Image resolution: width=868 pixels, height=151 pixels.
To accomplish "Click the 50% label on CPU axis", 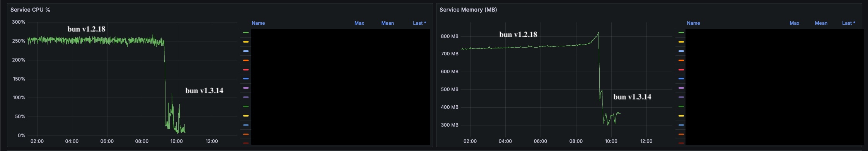I will (x=20, y=117).
